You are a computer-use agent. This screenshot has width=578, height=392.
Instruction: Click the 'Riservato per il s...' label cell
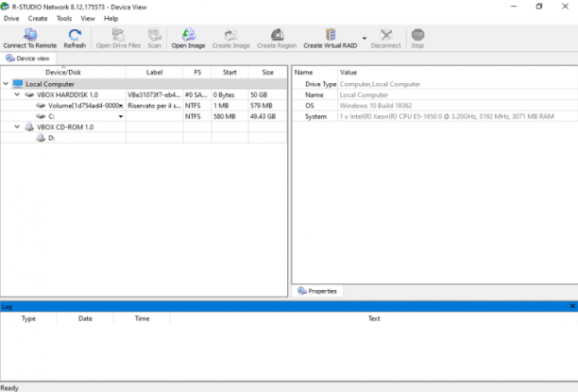pyautogui.click(x=154, y=106)
